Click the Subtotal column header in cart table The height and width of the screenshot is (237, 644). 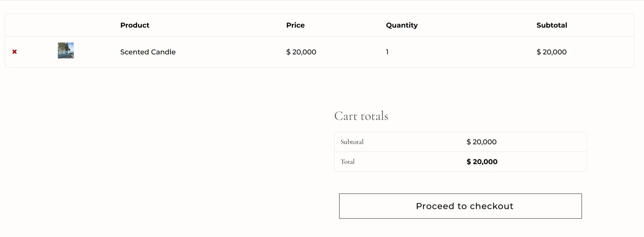[552, 25]
